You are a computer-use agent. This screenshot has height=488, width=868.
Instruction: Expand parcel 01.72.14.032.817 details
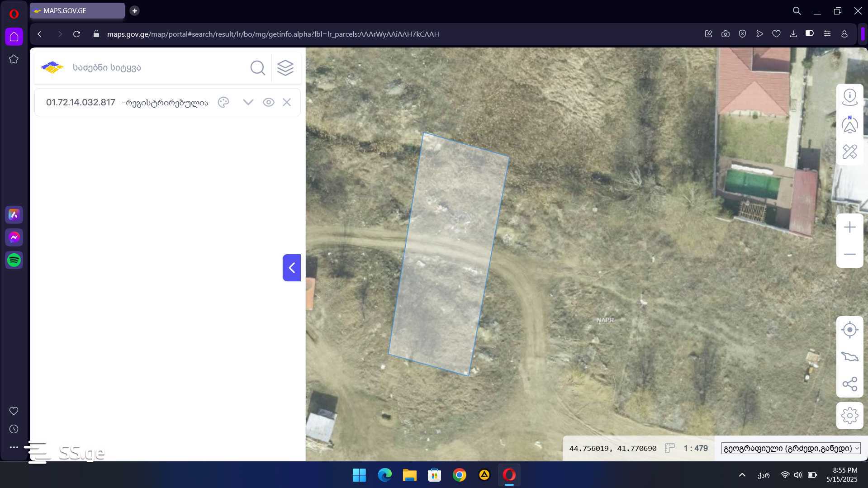point(248,102)
